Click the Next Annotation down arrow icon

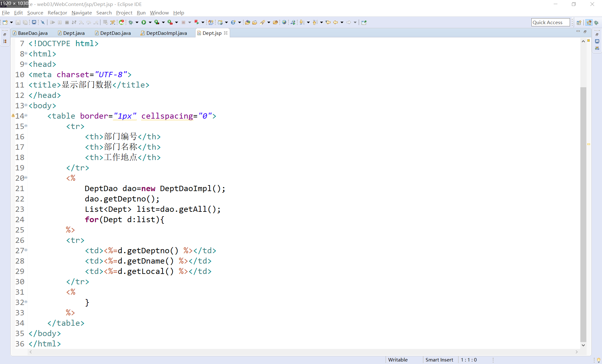coord(302,22)
